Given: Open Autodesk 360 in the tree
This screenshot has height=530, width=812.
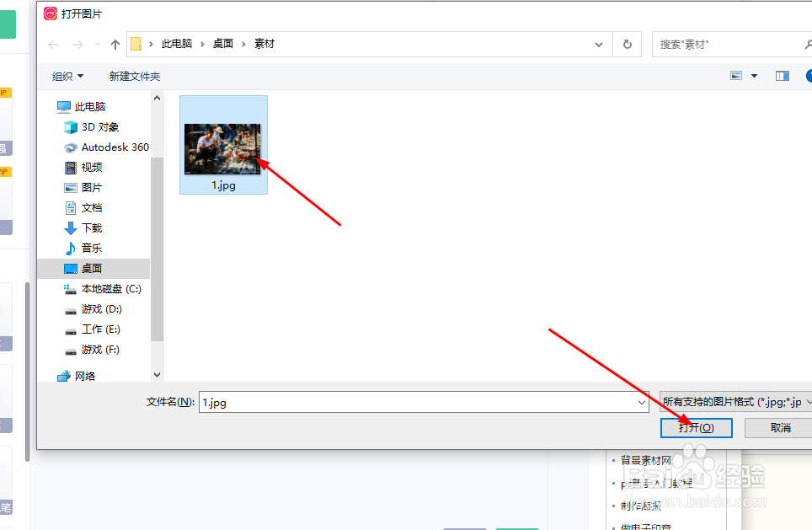Looking at the screenshot, I should coord(106,147).
